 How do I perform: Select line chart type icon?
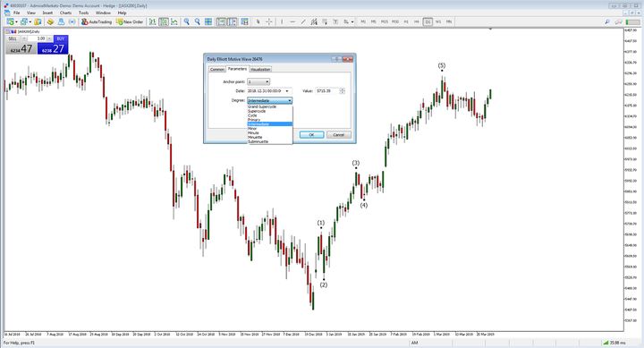click(x=174, y=21)
